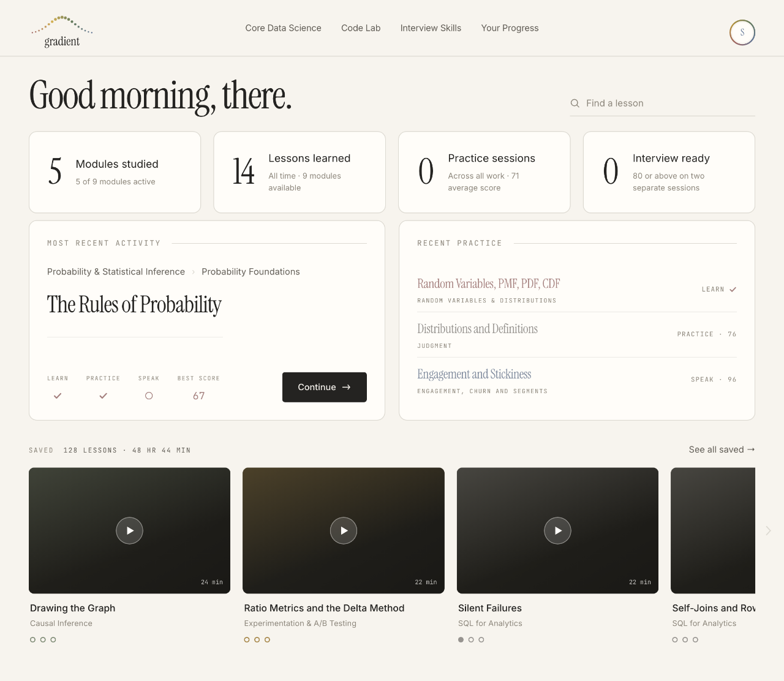This screenshot has height=681, width=784.
Task: Click the Learn checkmark under Most Recent Activity
Action: pos(58,396)
